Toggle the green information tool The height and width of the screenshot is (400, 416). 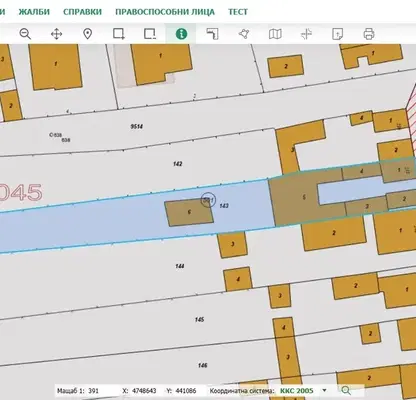tap(181, 34)
